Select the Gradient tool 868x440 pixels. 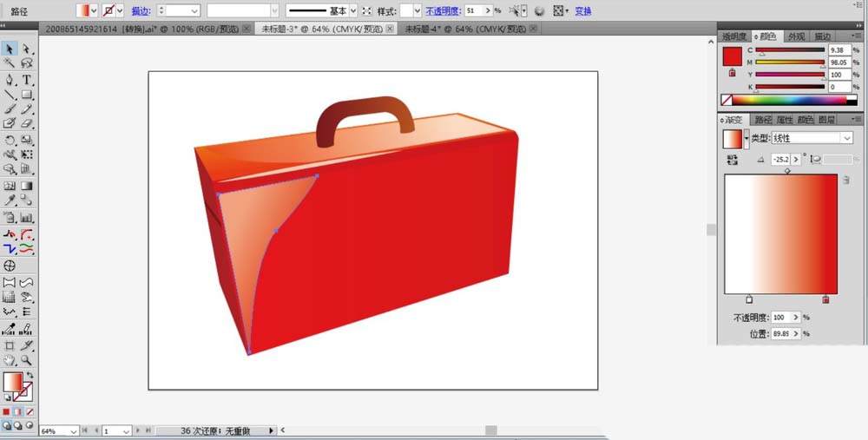[x=27, y=186]
